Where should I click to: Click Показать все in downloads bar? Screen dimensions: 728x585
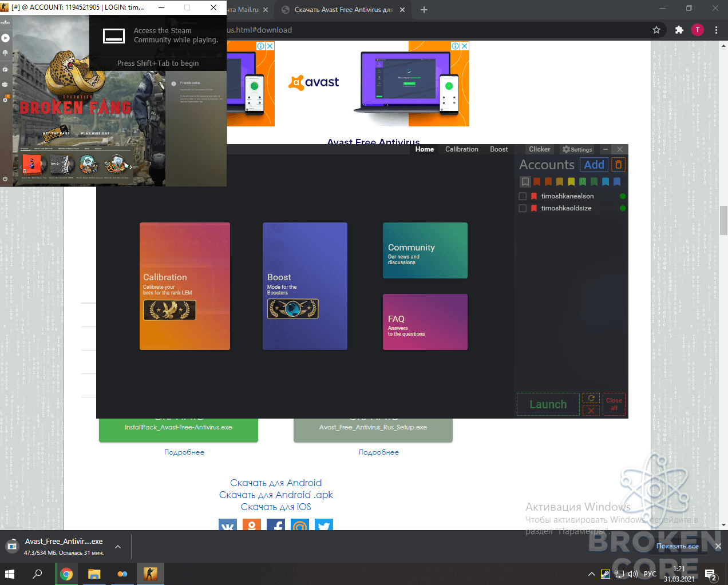click(677, 546)
